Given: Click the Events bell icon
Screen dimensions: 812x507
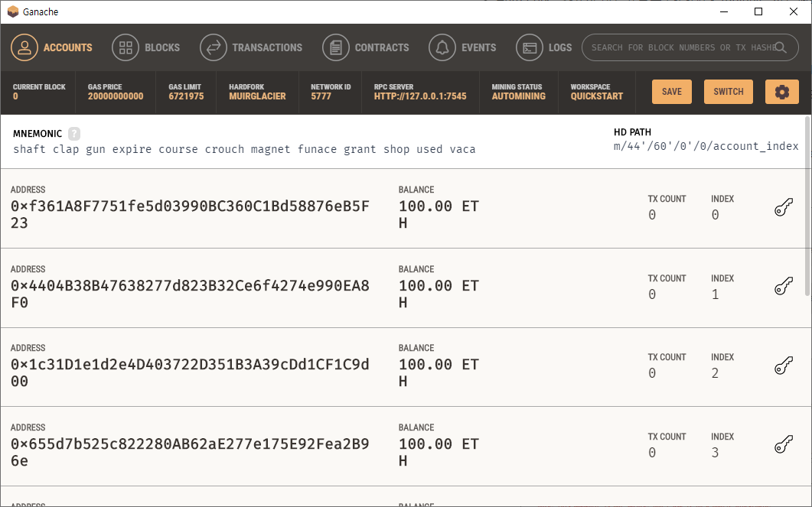Looking at the screenshot, I should click(x=442, y=47).
